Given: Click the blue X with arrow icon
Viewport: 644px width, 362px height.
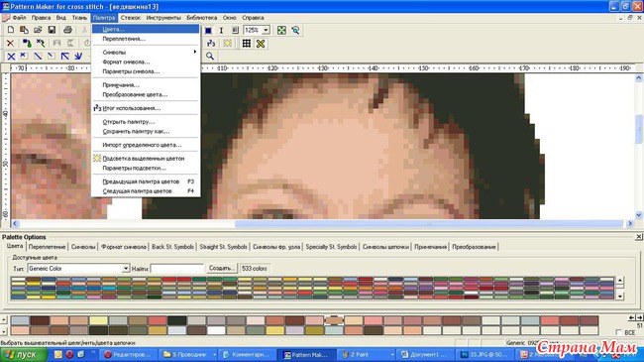Looking at the screenshot, I should (x=41, y=44).
